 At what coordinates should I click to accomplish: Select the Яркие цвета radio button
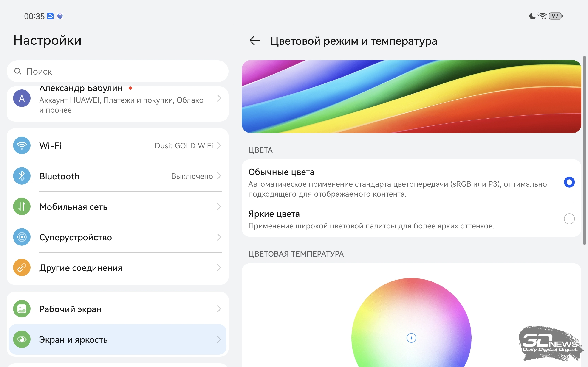(x=569, y=219)
